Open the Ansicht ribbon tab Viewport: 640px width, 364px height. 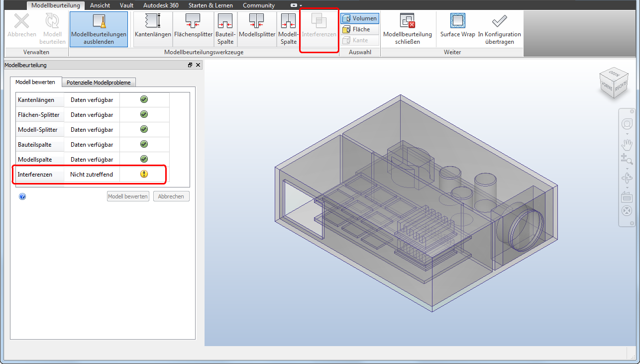100,5
